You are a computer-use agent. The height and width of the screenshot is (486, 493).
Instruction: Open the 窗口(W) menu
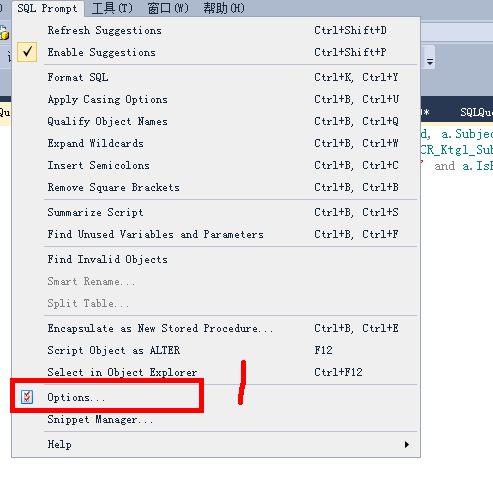tap(168, 8)
